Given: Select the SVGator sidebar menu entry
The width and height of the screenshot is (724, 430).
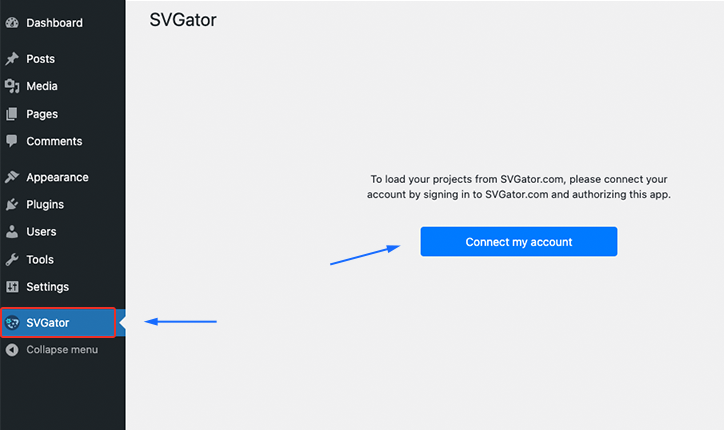Looking at the screenshot, I should click(x=58, y=322).
